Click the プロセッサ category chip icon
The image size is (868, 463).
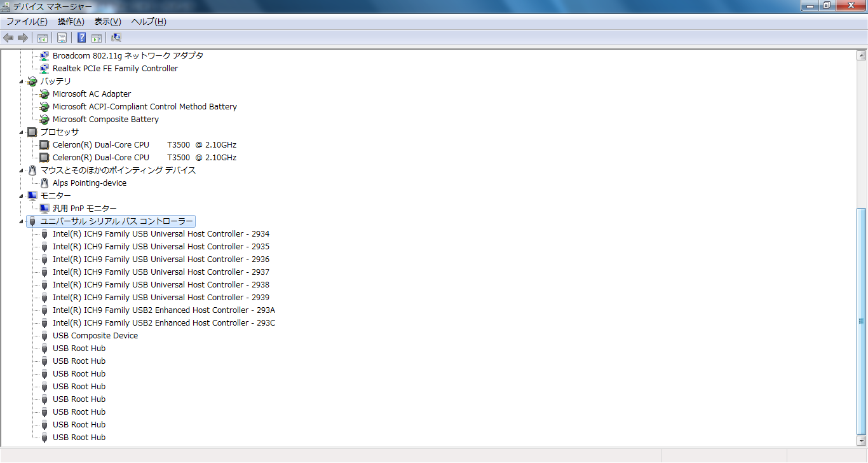pyautogui.click(x=32, y=132)
